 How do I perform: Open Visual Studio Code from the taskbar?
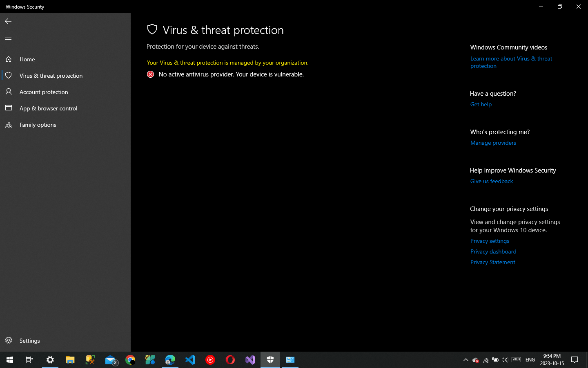(190, 360)
